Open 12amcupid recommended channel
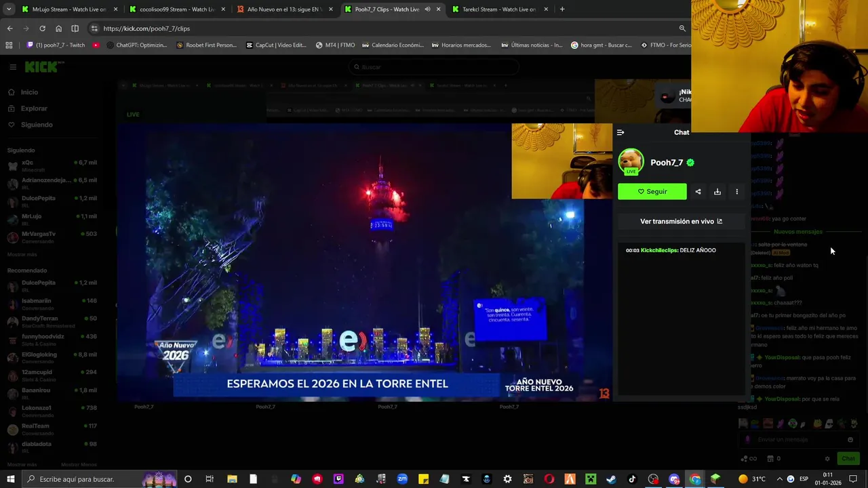 52,375
